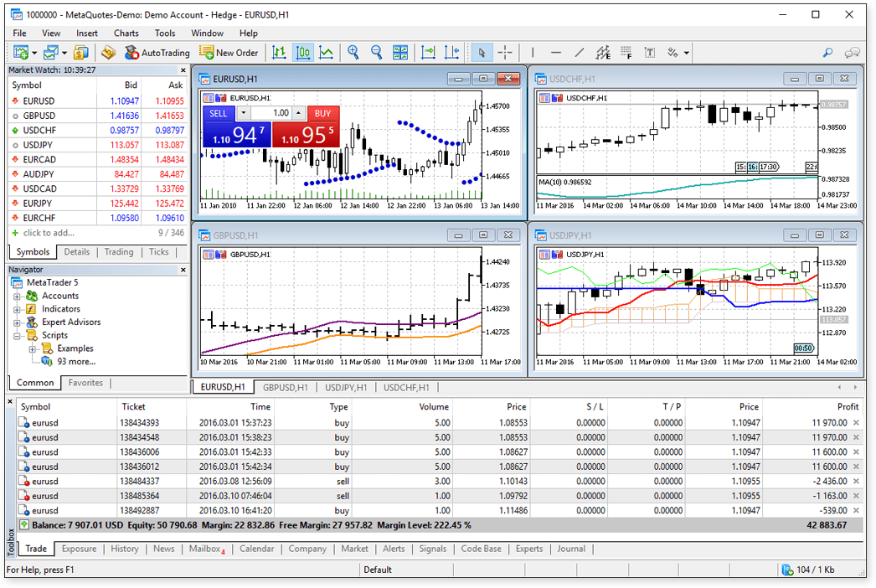Select the equidistant channel tool
Screen dimensions: 876x588
tap(603, 53)
